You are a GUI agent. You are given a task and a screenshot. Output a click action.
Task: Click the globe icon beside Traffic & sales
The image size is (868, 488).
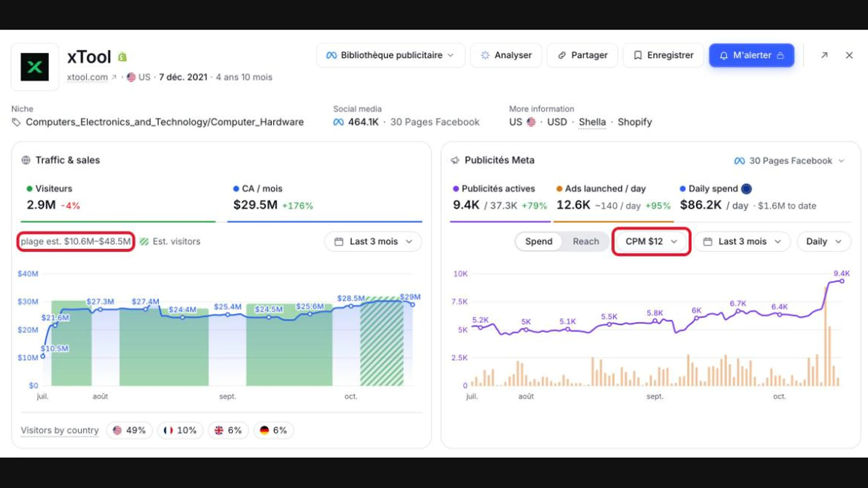tap(26, 160)
